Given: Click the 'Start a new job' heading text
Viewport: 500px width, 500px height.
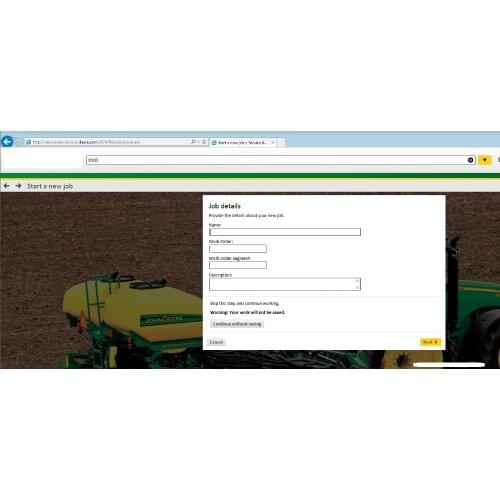Looking at the screenshot, I should [x=50, y=186].
